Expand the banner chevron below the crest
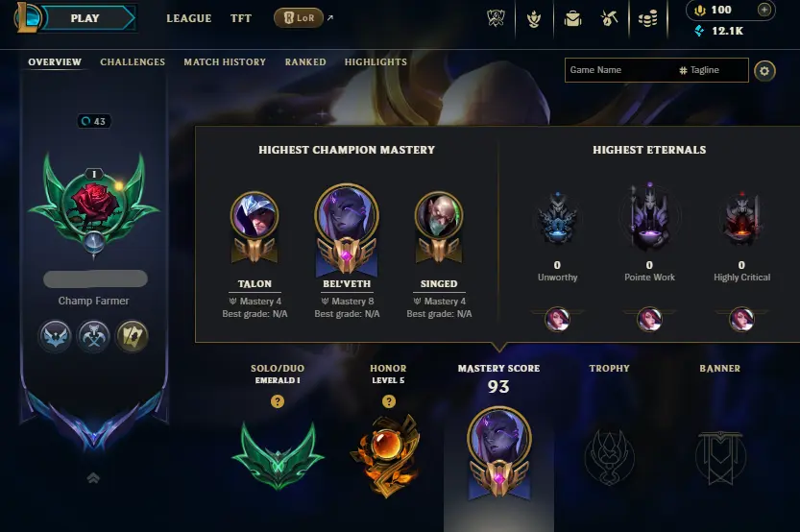The image size is (800, 532). (93, 478)
